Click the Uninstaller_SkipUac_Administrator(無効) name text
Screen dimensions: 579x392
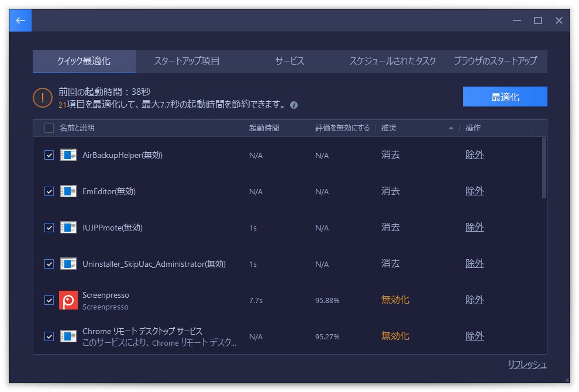pyautogui.click(x=154, y=264)
